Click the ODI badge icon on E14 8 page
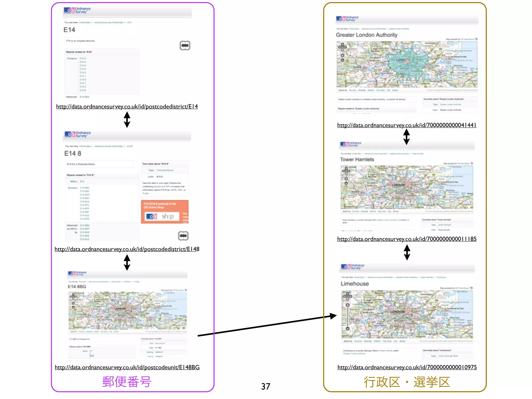Viewport: 532px width, 399px height. click(183, 236)
